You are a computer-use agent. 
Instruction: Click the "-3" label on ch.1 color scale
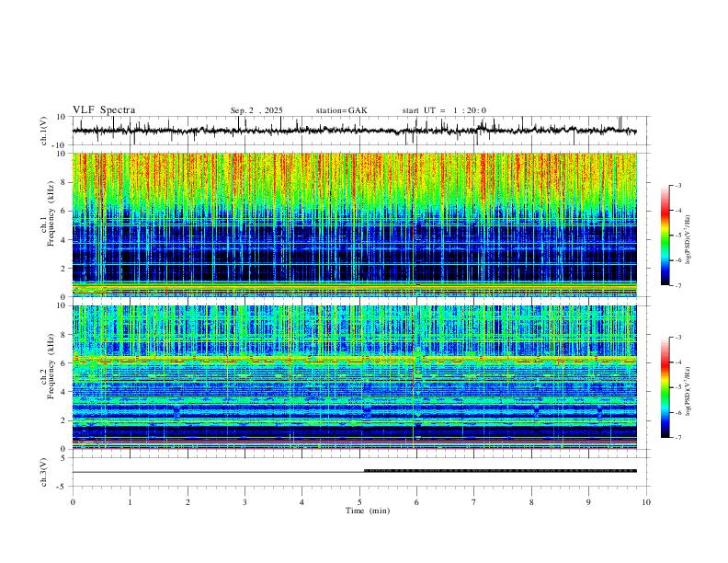coord(677,185)
